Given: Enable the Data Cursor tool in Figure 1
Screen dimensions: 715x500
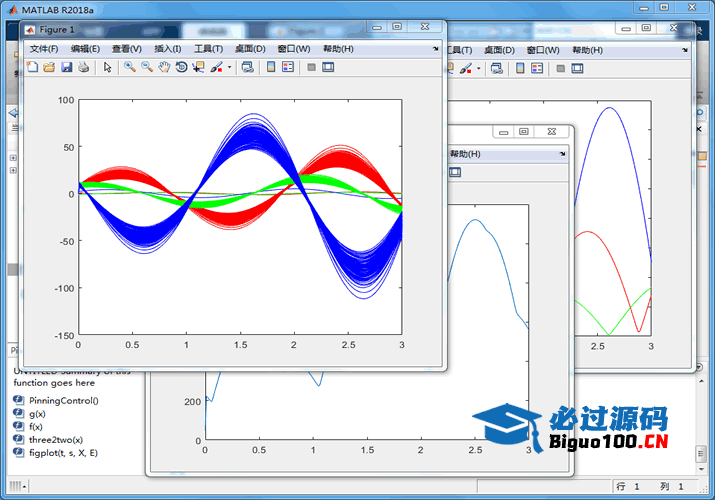Looking at the screenshot, I should pyautogui.click(x=198, y=67).
